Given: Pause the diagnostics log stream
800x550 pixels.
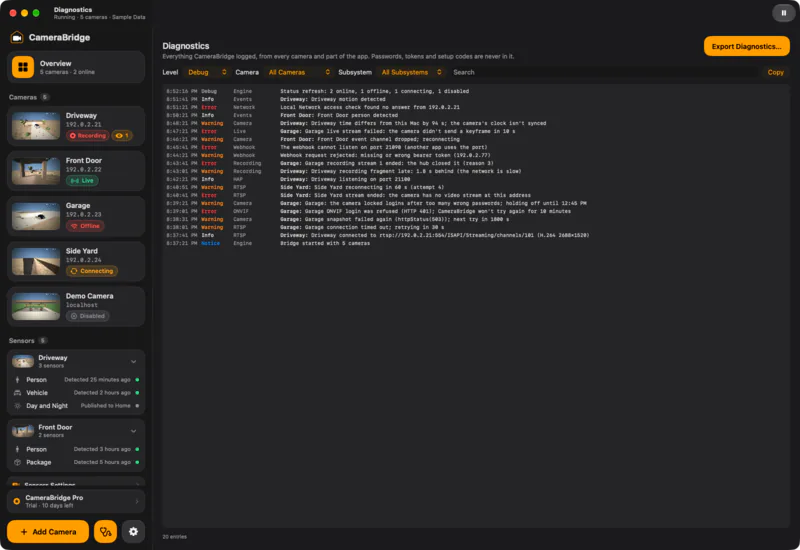Looking at the screenshot, I should pyautogui.click(x=783, y=13).
